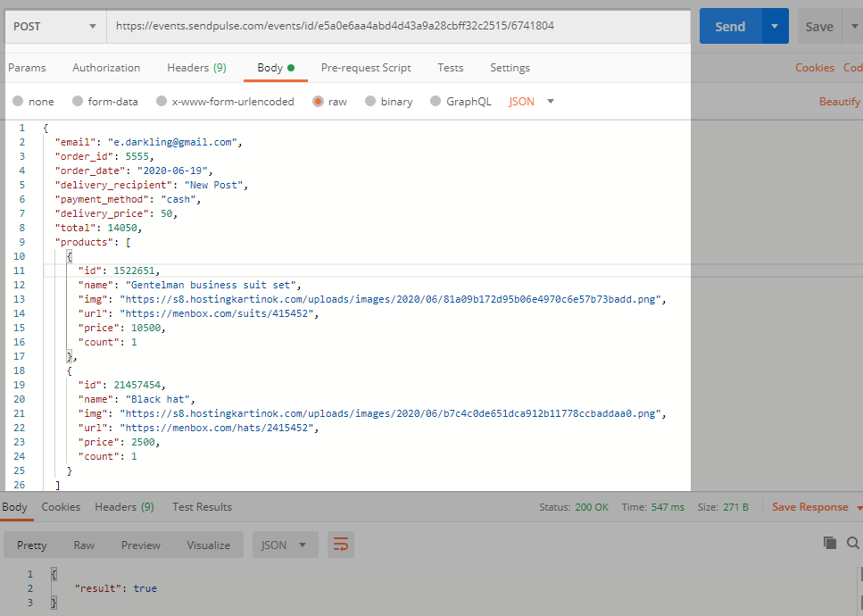This screenshot has width=863, height=616.
Task: Click the order_id value 5555
Action: point(137,156)
